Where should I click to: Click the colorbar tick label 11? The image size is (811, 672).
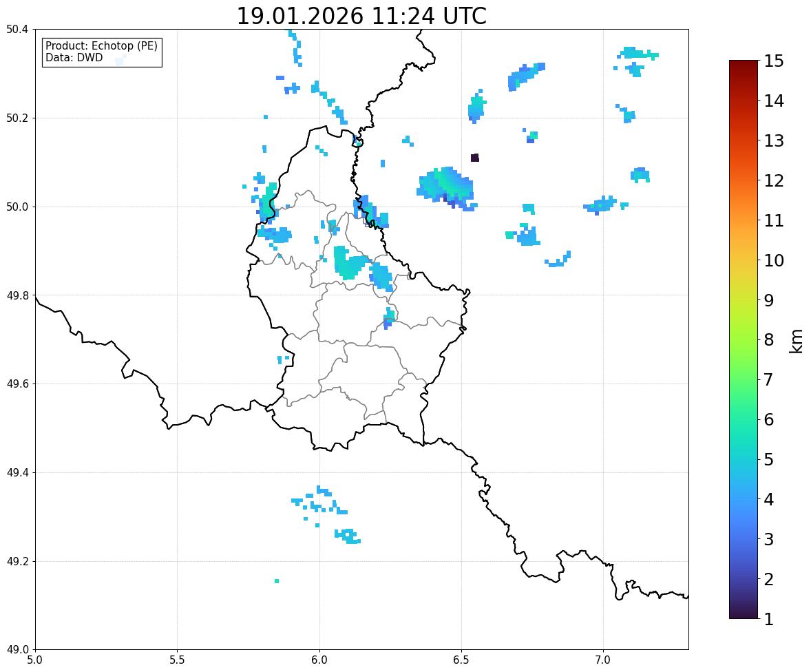pyautogui.click(x=774, y=220)
